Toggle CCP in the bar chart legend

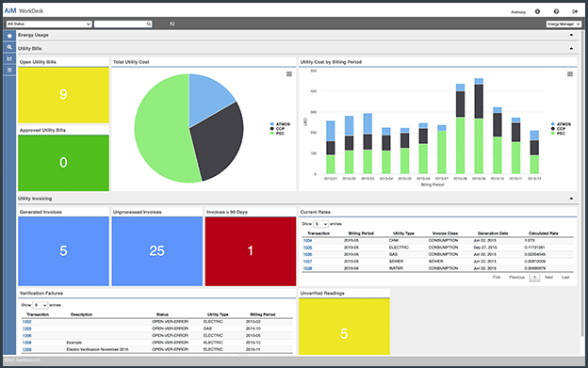tap(559, 128)
